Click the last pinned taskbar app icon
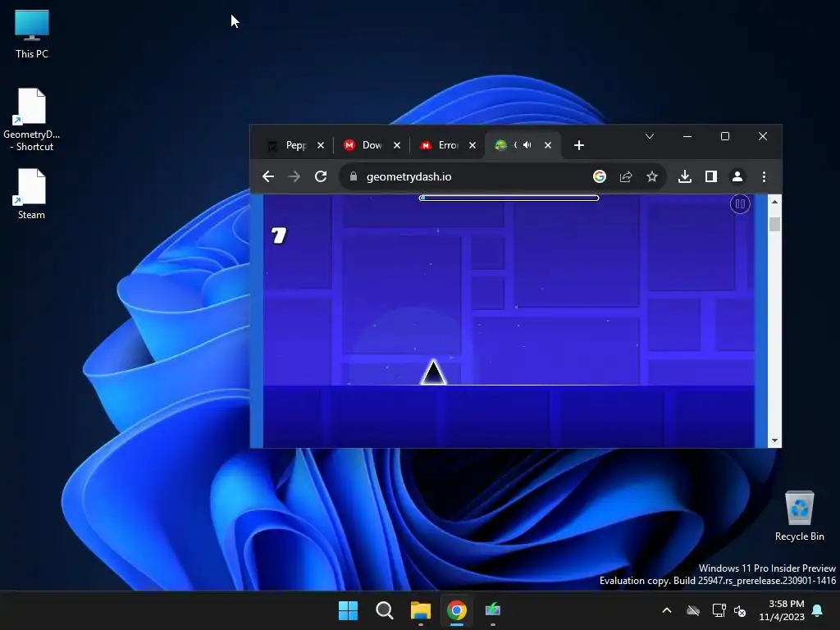The height and width of the screenshot is (630, 840). (493, 610)
